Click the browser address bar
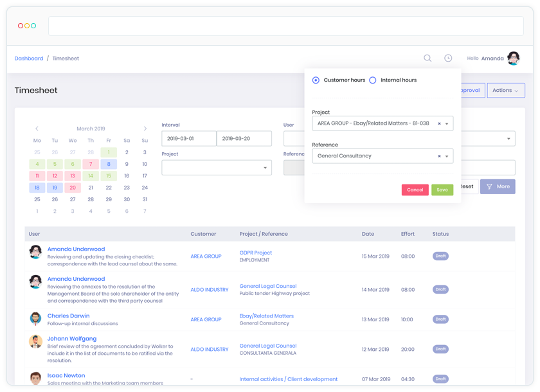Viewport: 540px width, 392px height. pos(286,26)
